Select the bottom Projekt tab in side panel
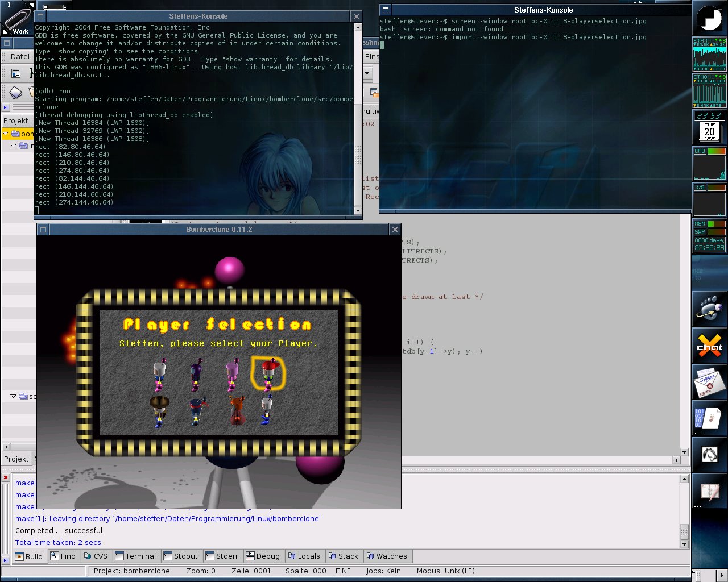The width and height of the screenshot is (728, 582). coord(16,459)
